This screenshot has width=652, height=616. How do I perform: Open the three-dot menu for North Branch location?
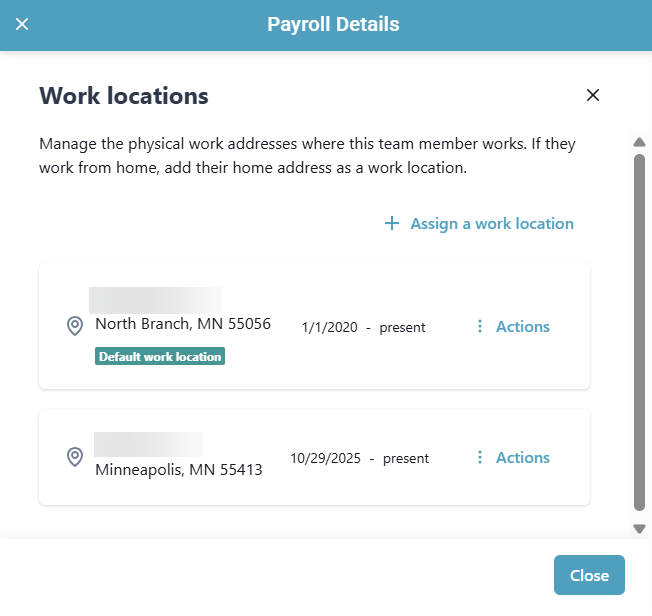point(480,327)
